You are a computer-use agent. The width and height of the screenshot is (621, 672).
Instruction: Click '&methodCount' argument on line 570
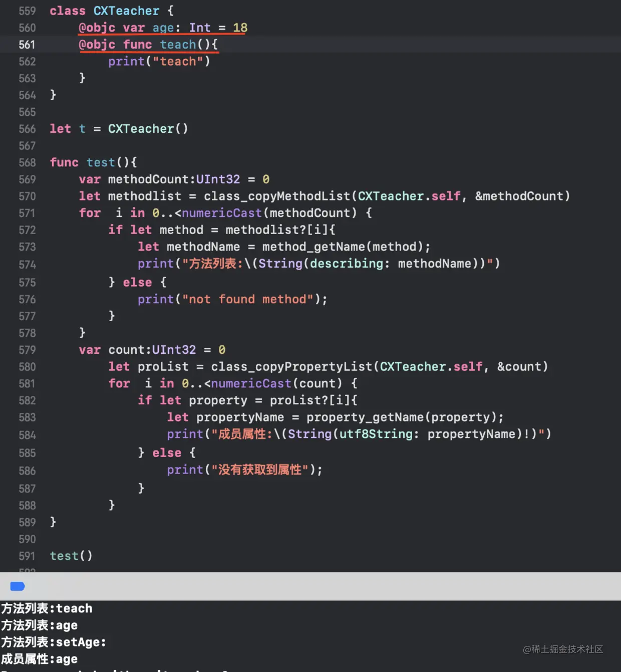pyautogui.click(x=519, y=196)
